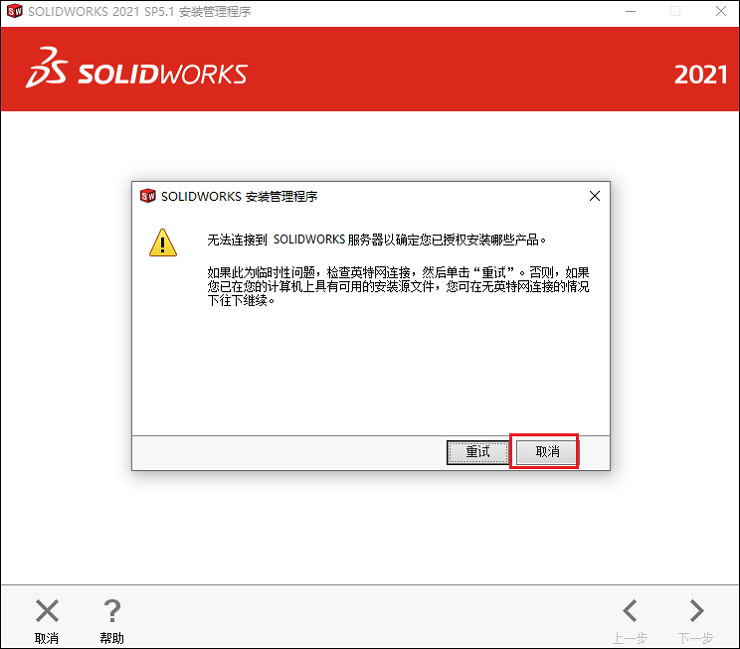This screenshot has height=649, width=740.
Task: Click the question mark help icon
Action: tap(112, 611)
